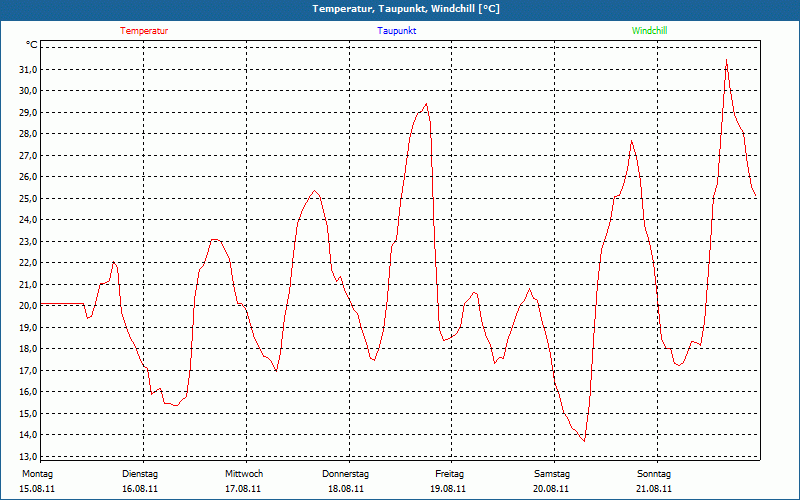Click the 16,0 y-axis value

(x=29, y=392)
